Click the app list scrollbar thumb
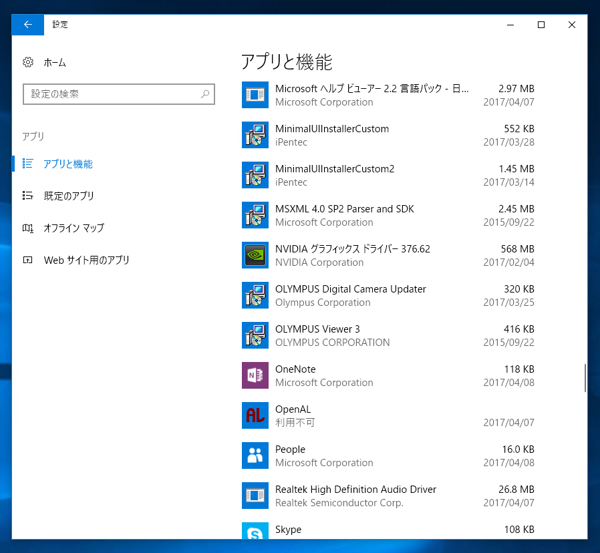The width and height of the screenshot is (600, 553). pos(585,378)
